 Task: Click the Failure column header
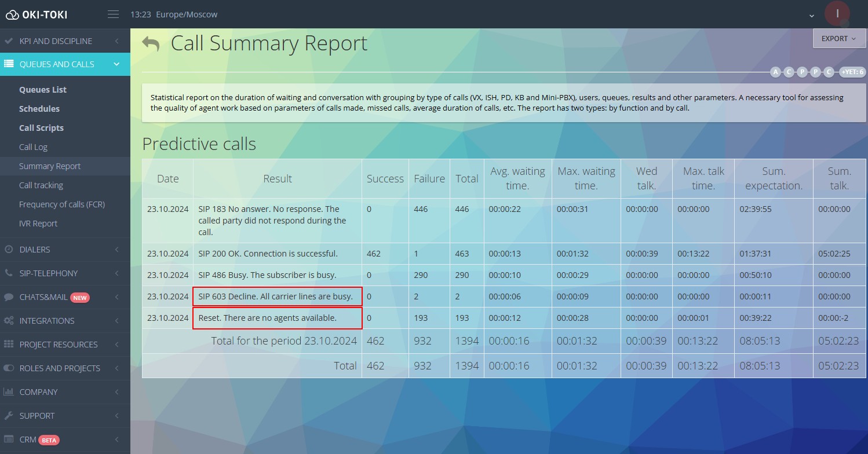pyautogui.click(x=429, y=179)
